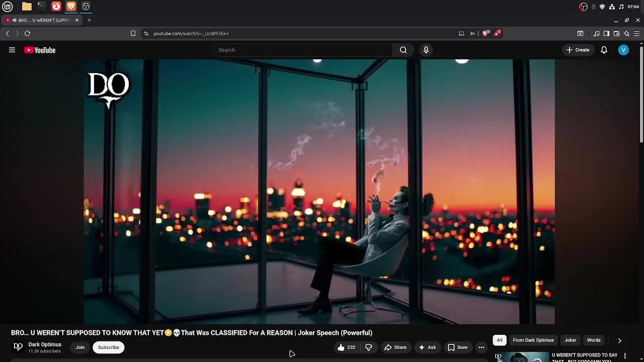Open more actions three-dot menu
This screenshot has width=644, height=362.
click(481, 347)
